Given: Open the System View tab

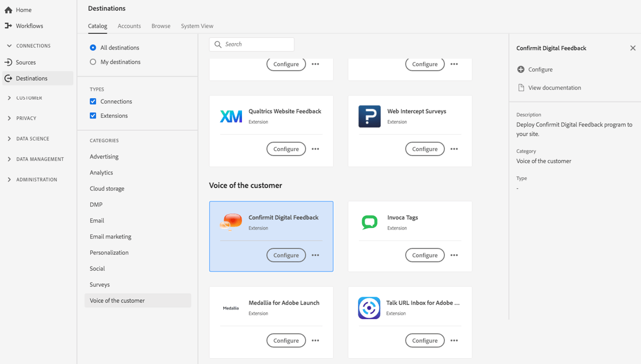Looking at the screenshot, I should click(x=197, y=26).
